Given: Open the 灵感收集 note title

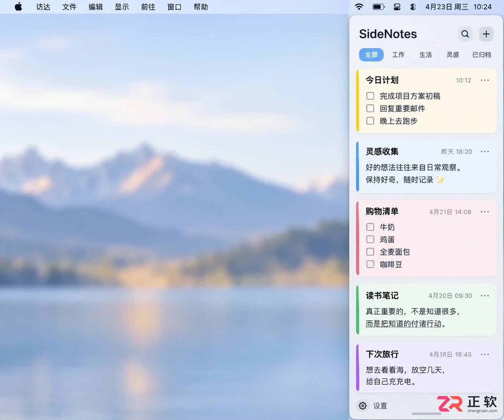Looking at the screenshot, I should (x=382, y=151).
